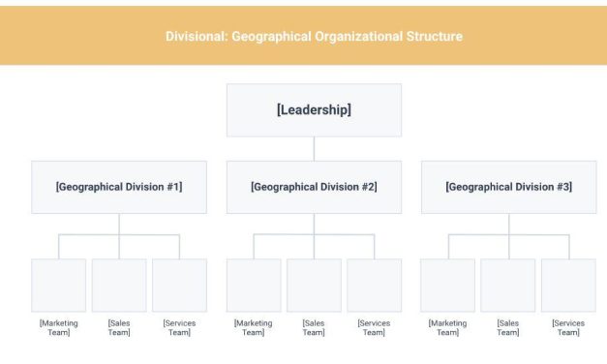Select Services Team placeholder under Division #2
Viewport: 607px width, 364px height.
tap(375, 286)
